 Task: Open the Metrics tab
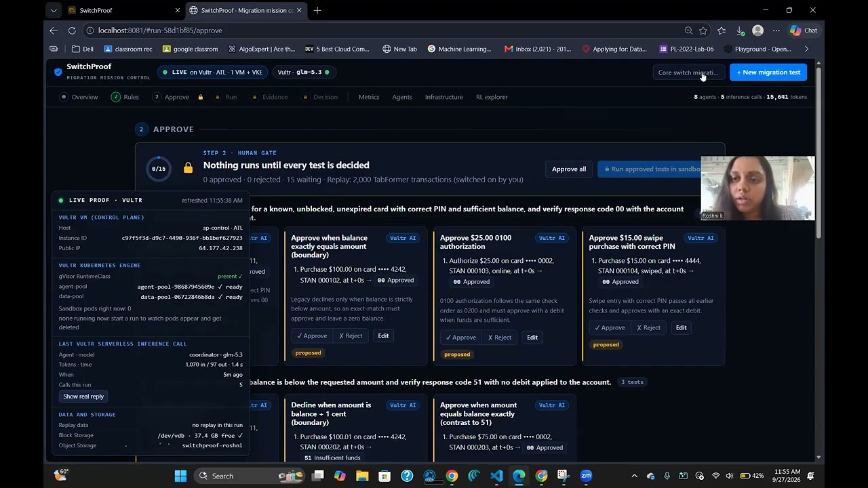(x=369, y=97)
